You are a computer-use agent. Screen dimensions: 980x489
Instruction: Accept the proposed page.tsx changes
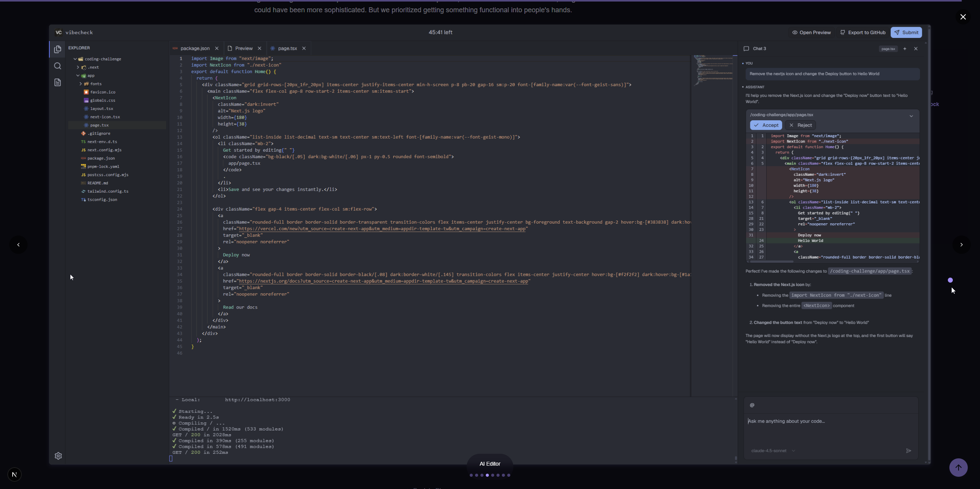point(766,125)
